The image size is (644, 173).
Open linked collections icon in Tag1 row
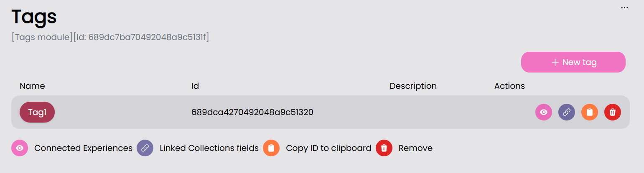tap(566, 112)
